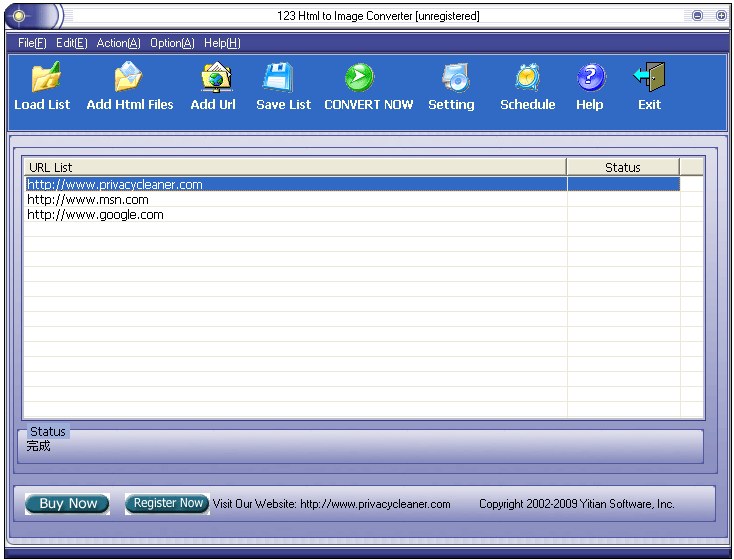Click the Load List folder icon
This screenshot has height=560, width=734.
[42, 79]
